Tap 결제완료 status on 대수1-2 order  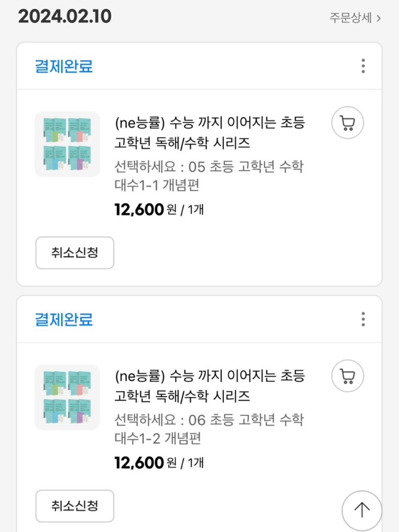click(63, 320)
